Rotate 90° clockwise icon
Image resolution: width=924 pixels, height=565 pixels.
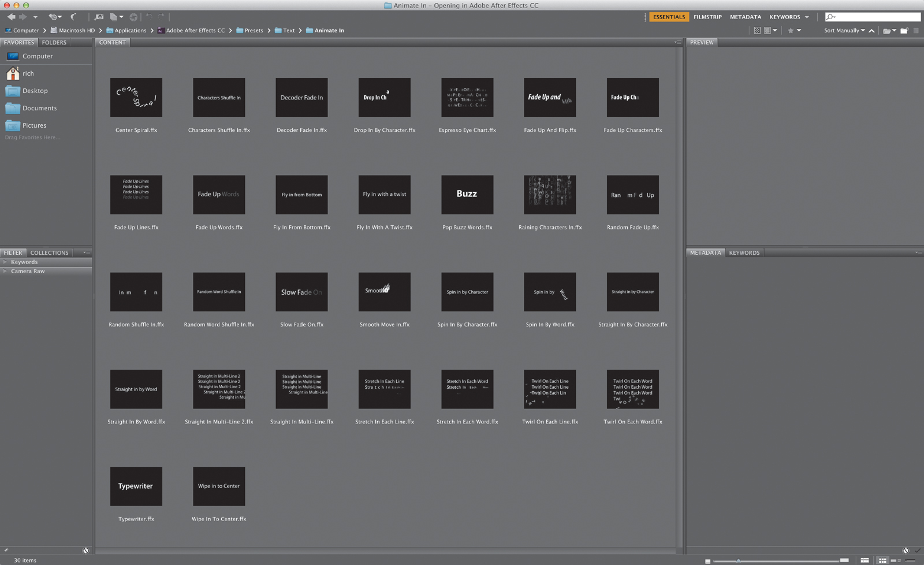pos(161,17)
